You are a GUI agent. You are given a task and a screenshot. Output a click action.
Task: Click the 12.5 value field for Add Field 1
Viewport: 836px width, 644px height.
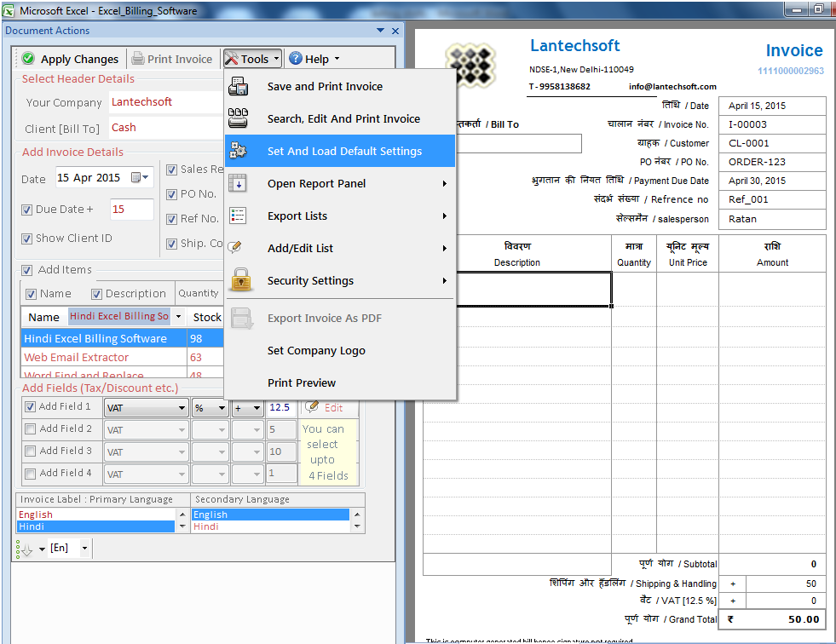tap(281, 408)
